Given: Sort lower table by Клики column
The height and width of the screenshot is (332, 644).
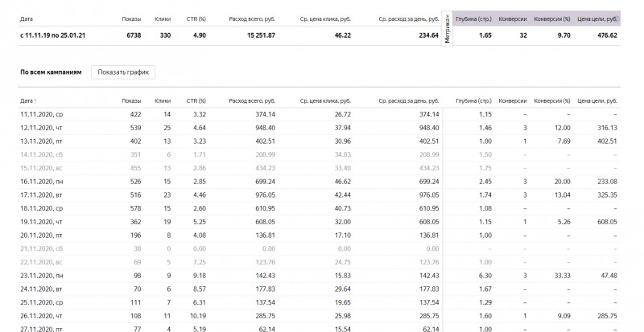Looking at the screenshot, I should tap(162, 100).
